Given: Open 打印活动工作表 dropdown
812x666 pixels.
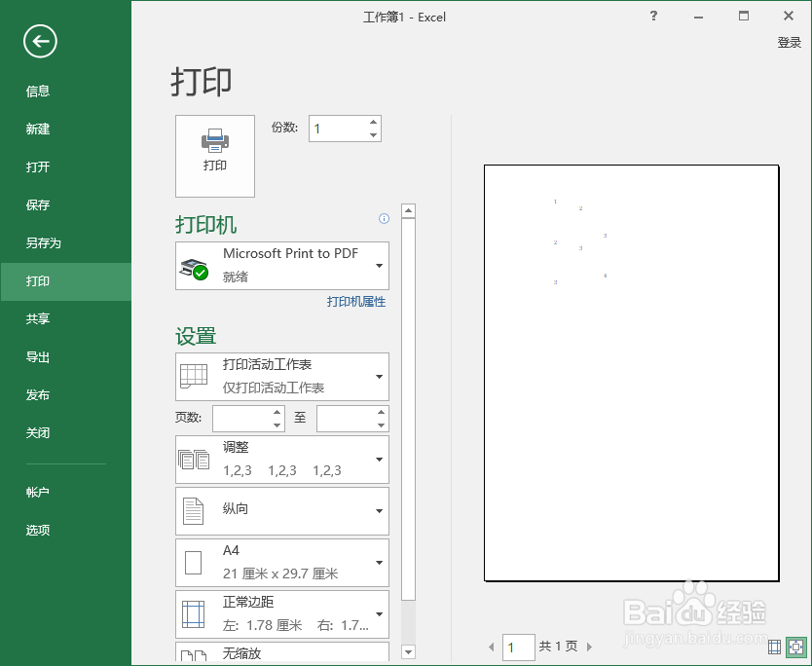Looking at the screenshot, I should point(282,377).
